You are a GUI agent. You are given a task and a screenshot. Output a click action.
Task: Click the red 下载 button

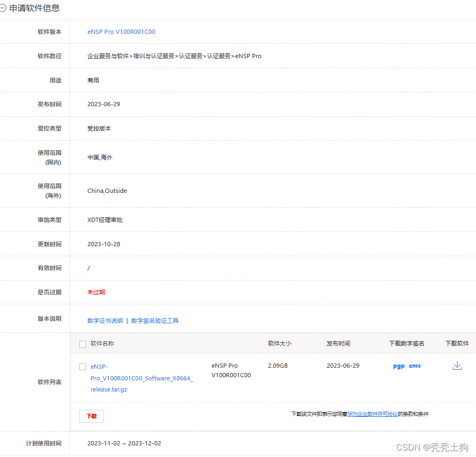click(x=91, y=416)
